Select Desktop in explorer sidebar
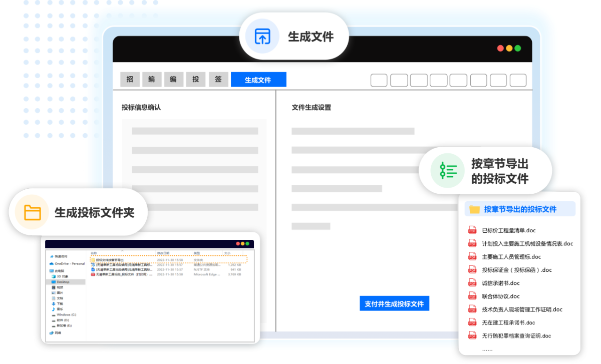Screen dimensions: 601x364 point(63,282)
